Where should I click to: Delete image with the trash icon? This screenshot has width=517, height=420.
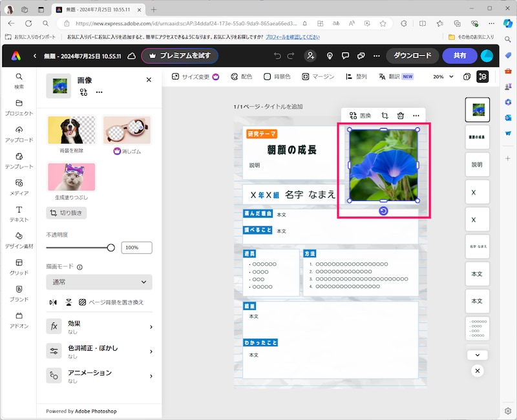point(401,116)
